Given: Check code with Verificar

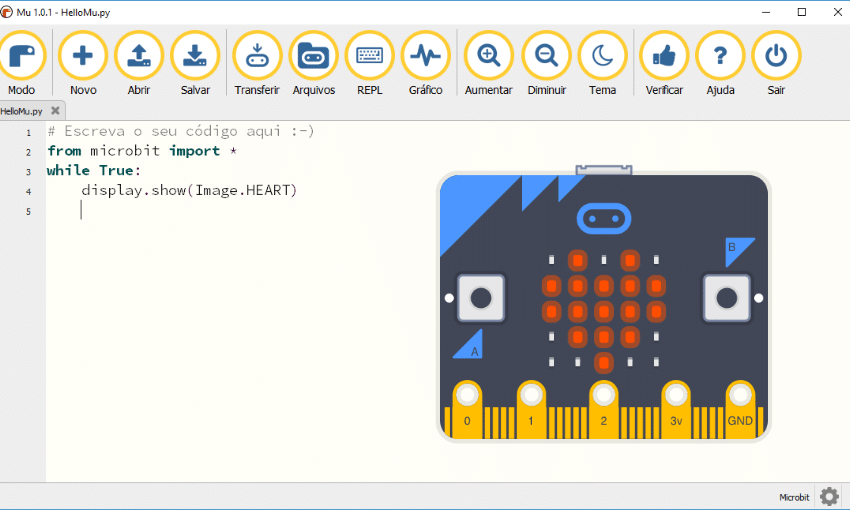Looking at the screenshot, I should click(664, 57).
